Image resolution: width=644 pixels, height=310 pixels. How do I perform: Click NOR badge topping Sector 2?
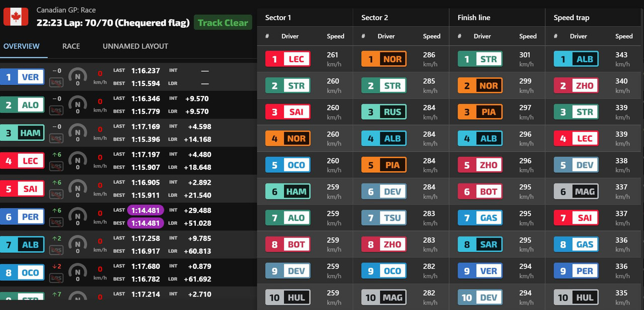coord(384,59)
